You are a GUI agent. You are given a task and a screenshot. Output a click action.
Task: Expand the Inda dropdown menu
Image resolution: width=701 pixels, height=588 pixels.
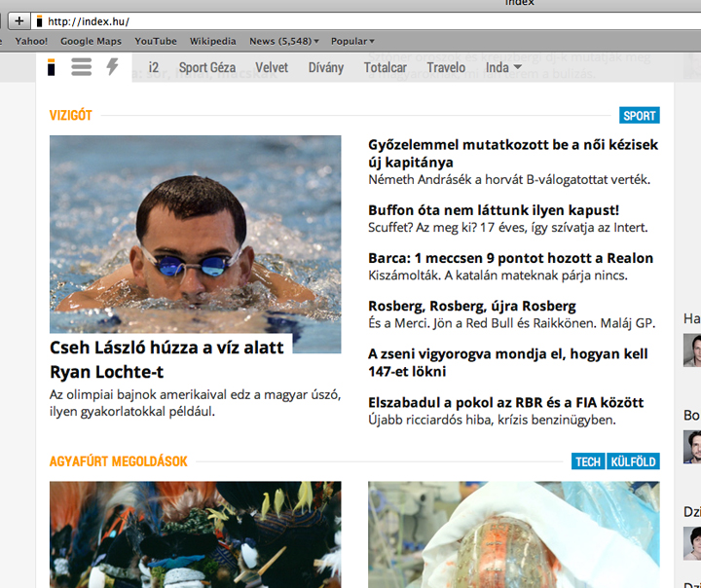[503, 67]
